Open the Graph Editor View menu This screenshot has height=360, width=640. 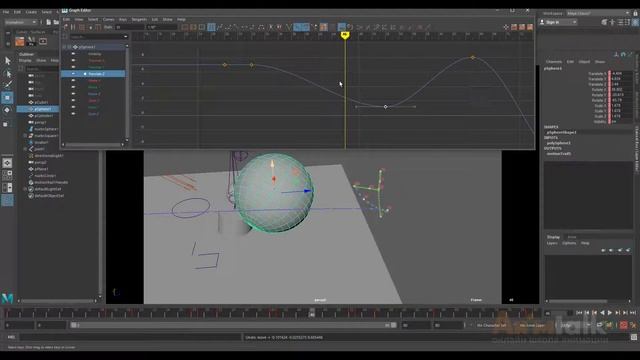[79, 19]
